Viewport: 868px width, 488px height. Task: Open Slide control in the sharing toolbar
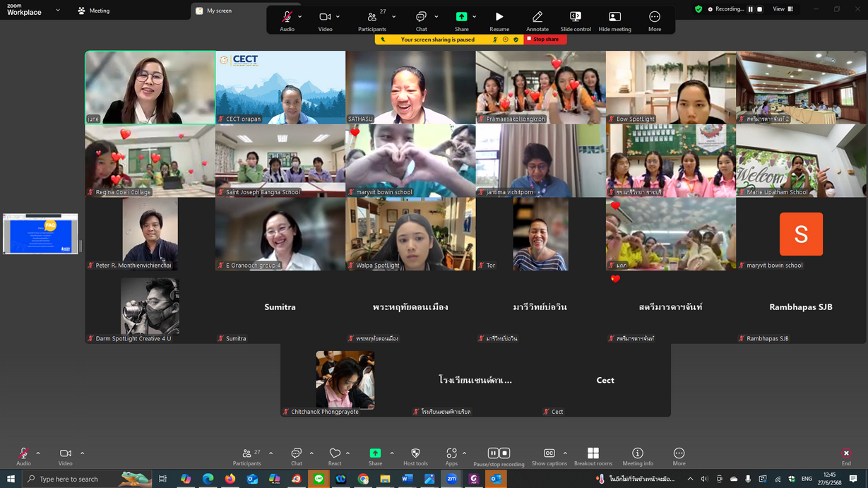pos(575,17)
